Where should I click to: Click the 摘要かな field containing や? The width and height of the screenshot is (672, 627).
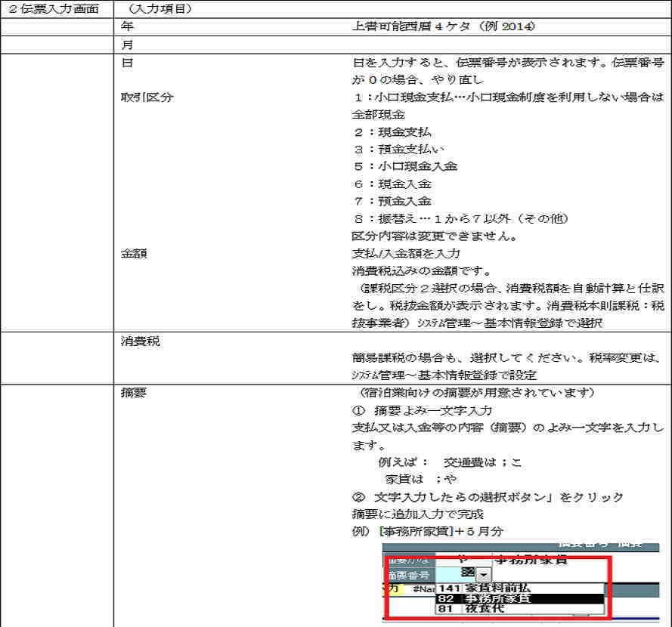point(463,559)
